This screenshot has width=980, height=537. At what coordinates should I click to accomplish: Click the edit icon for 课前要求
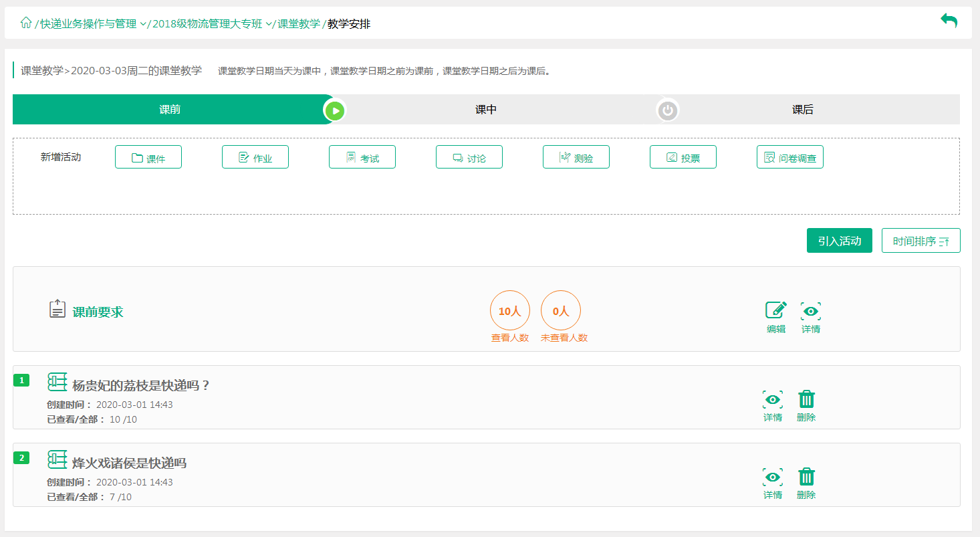[x=775, y=312]
